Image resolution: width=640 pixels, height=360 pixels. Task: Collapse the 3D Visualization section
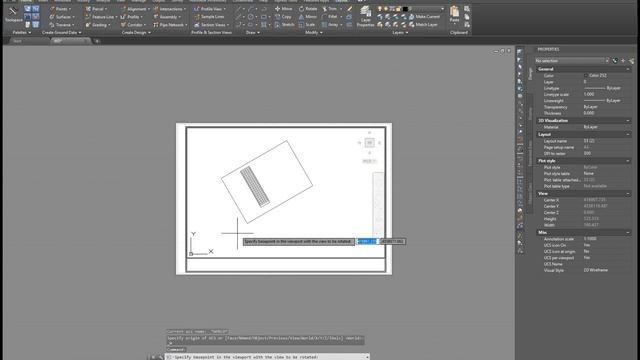pos(628,121)
